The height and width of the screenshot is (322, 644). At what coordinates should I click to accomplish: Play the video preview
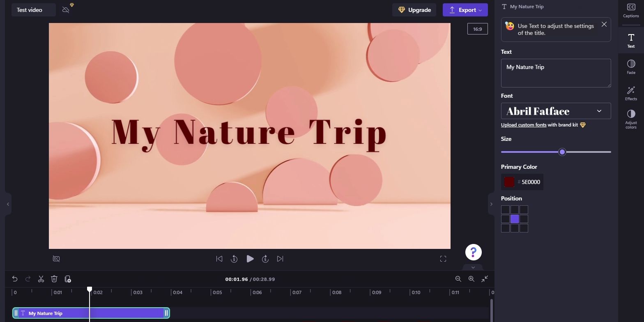coord(250,259)
